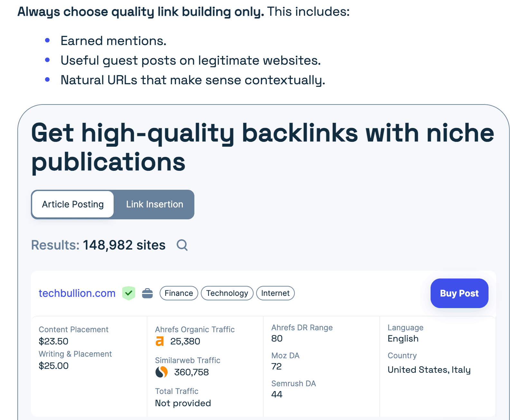
Task: Click the Similarweb Traffic value 360,758
Action: 191,372
